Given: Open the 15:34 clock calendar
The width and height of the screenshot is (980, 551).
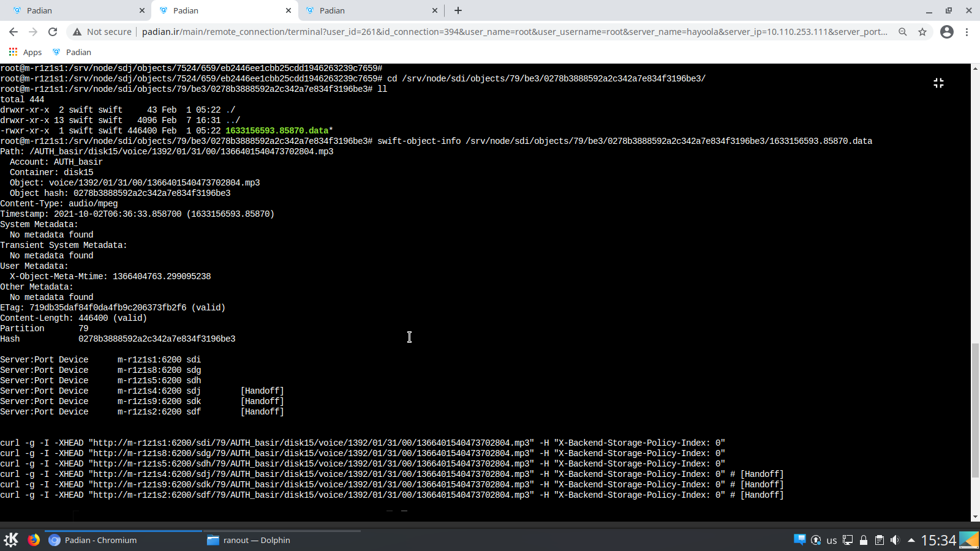Looking at the screenshot, I should 938,540.
